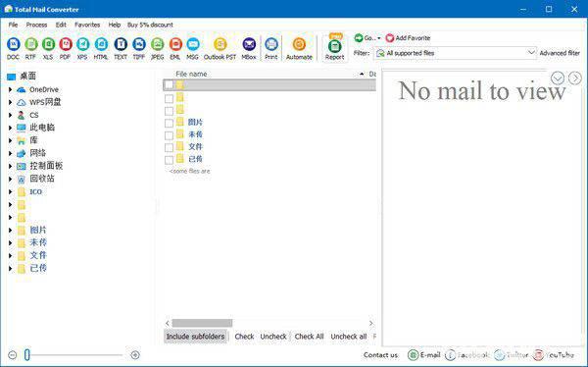This screenshot has height=367, width=588.
Task: Tick checkbox beside 已传 in file list
Action: click(x=170, y=160)
